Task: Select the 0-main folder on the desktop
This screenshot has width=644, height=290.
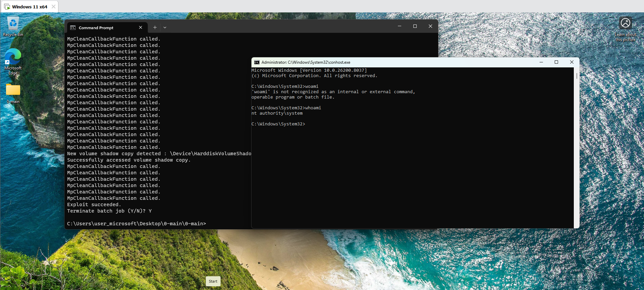Action: (13, 93)
